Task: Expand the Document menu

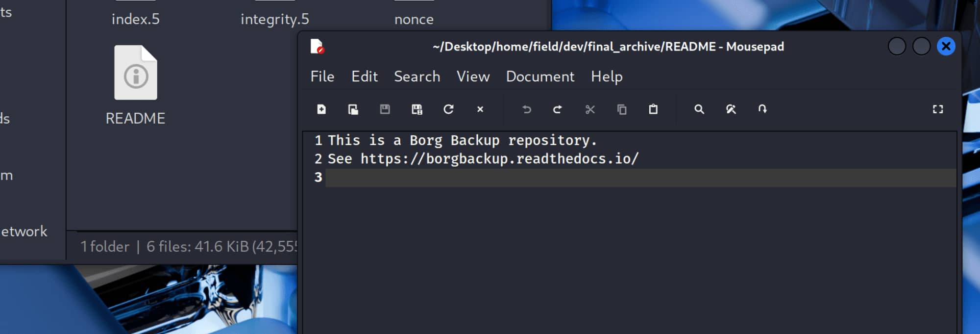Action: [540, 77]
